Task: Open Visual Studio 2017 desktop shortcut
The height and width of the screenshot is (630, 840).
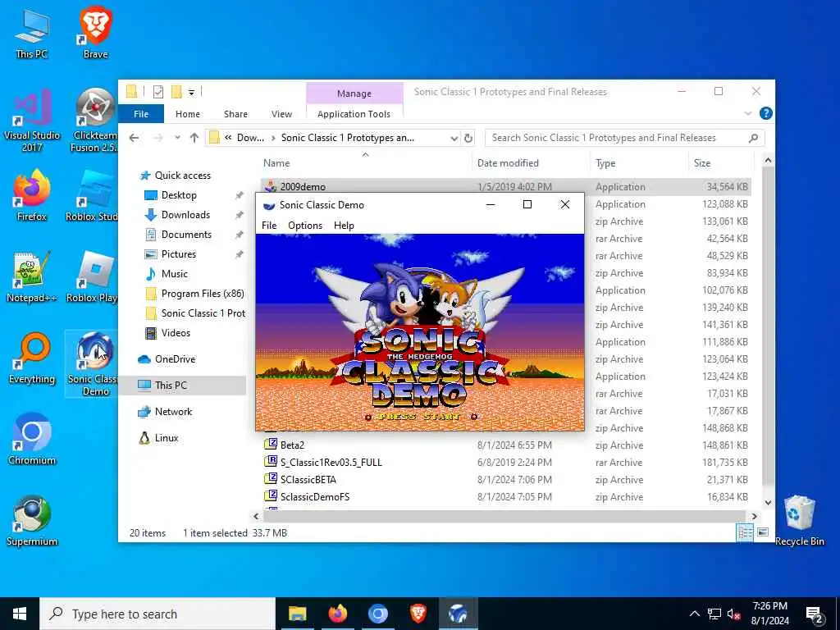Action: pos(32,121)
